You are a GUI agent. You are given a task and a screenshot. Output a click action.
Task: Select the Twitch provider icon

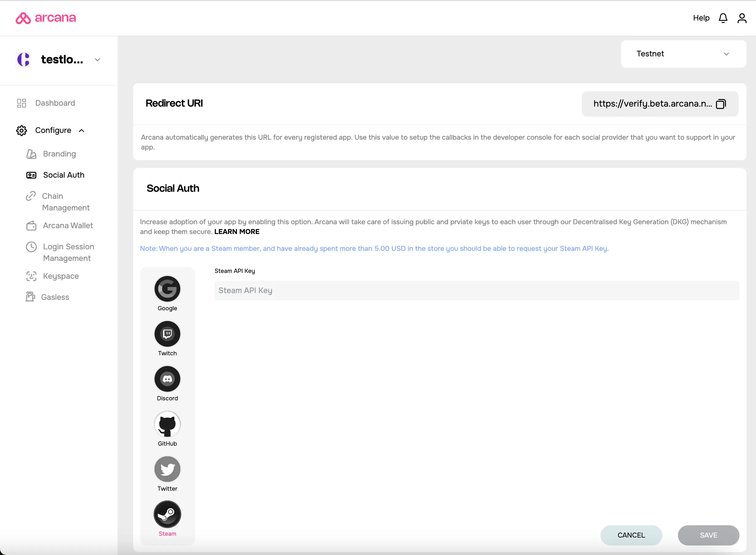click(x=167, y=334)
